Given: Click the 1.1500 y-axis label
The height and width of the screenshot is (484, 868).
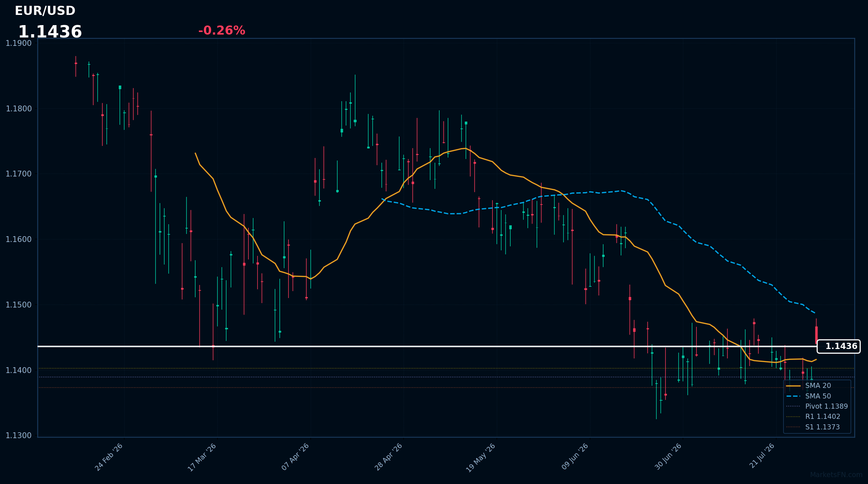Looking at the screenshot, I should tap(19, 305).
